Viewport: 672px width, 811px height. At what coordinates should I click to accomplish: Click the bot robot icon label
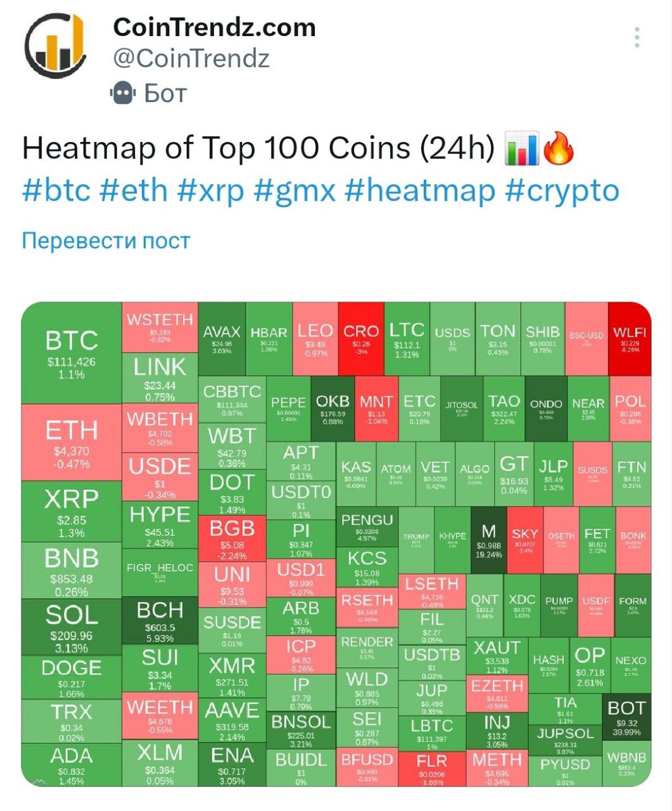(122, 93)
